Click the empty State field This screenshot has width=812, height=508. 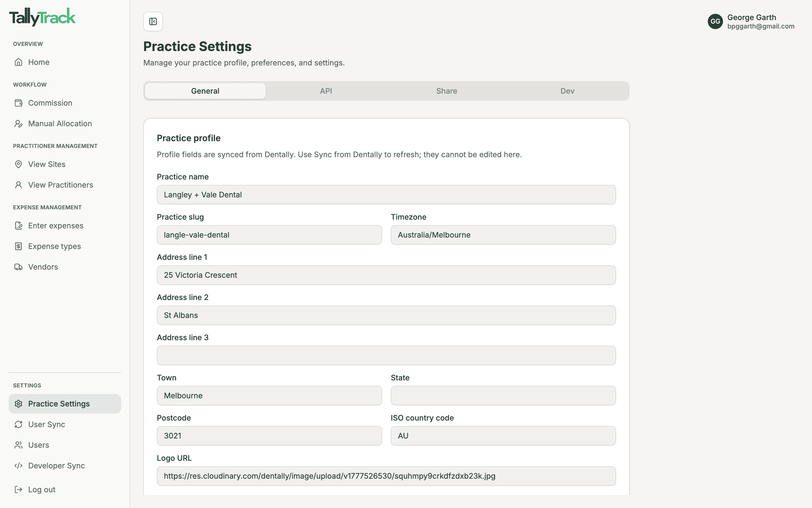(x=503, y=395)
